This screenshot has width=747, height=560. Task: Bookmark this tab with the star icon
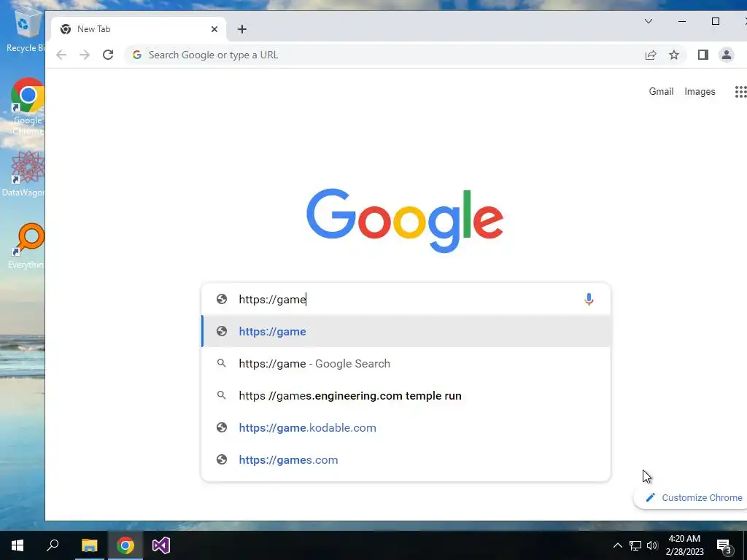point(673,55)
